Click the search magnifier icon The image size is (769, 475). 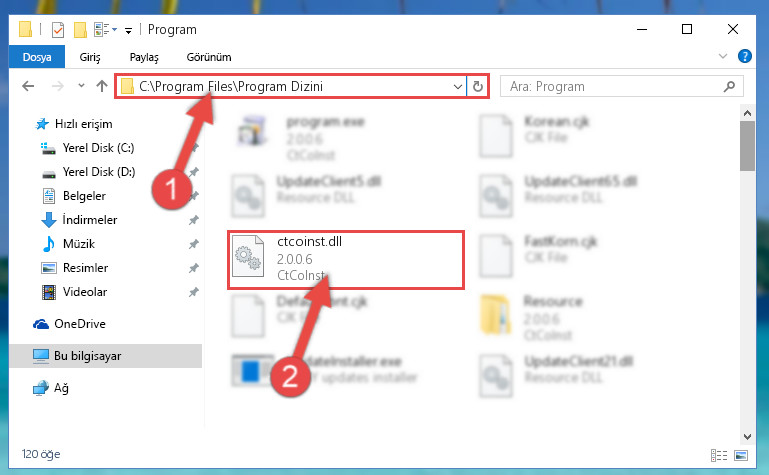(729, 87)
